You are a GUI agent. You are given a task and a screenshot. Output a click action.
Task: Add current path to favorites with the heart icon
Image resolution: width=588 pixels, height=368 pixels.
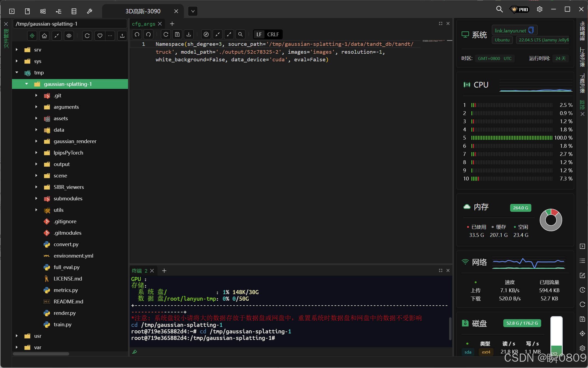(100, 36)
